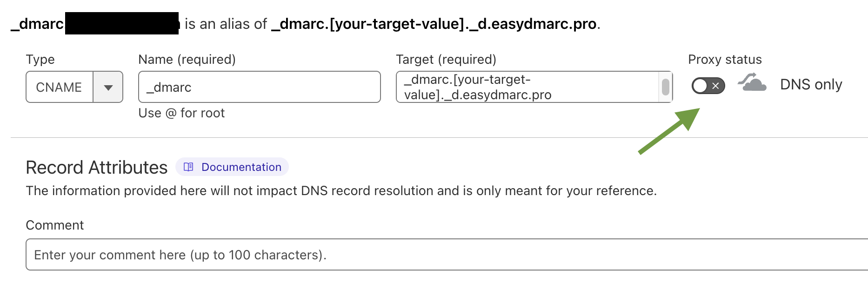Click the book icon beside Documentation
The height and width of the screenshot is (298, 868).
(188, 167)
